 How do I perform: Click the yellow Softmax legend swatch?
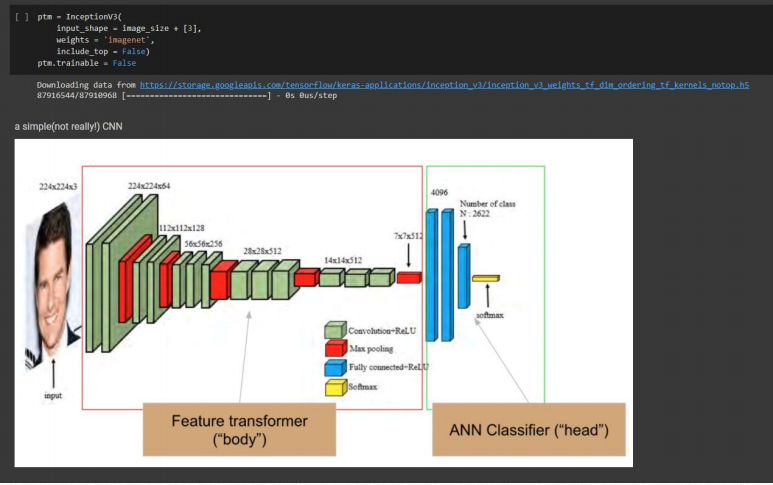click(x=336, y=387)
